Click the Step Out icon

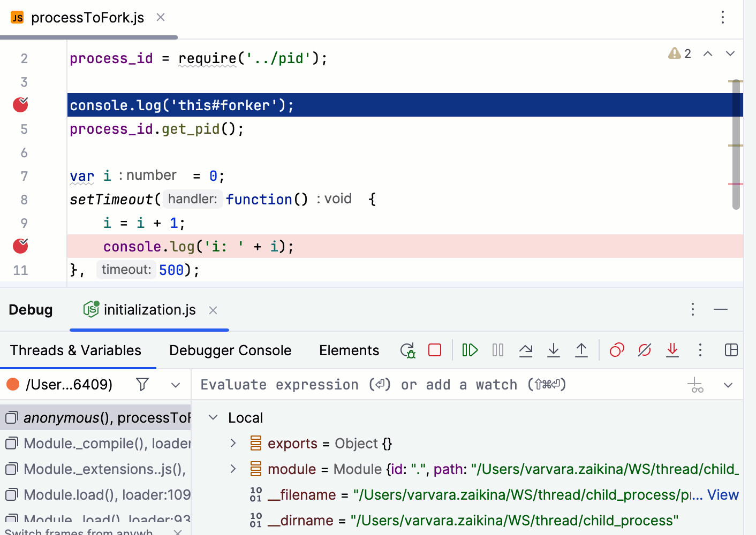(x=581, y=350)
